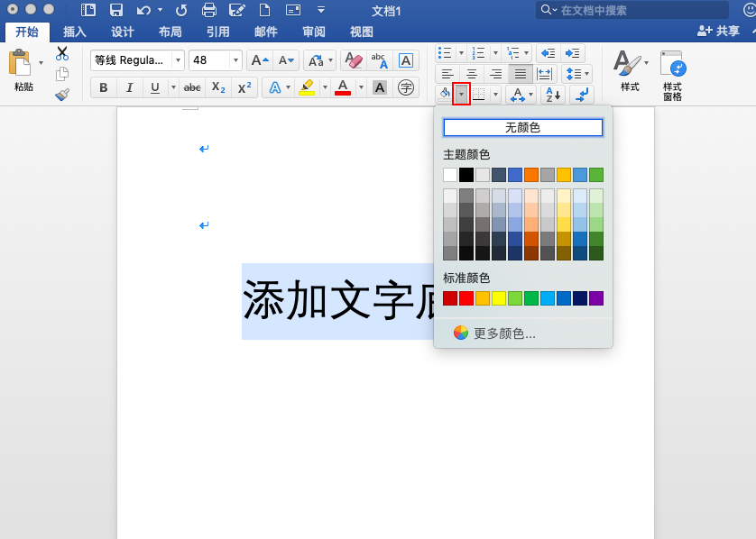Switch to 邮件 tab
The width and height of the screenshot is (756, 539).
point(265,32)
